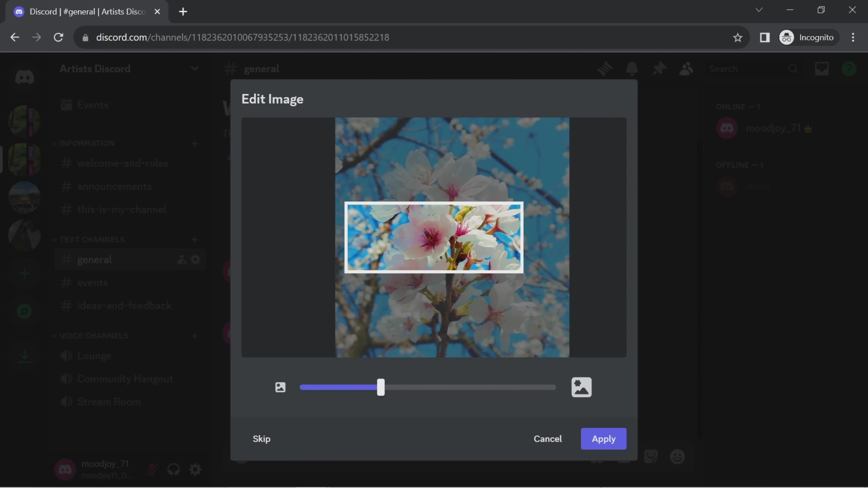Click the zoom in image icon
Image resolution: width=868 pixels, height=488 pixels.
[x=581, y=387]
